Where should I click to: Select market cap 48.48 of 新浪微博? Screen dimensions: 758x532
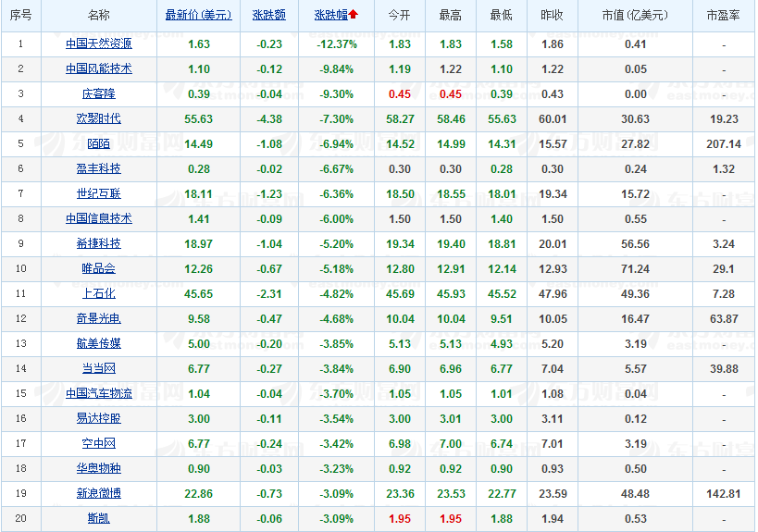(635, 494)
